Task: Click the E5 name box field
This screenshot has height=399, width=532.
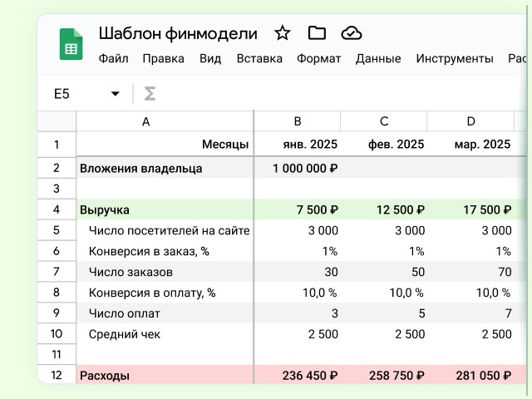Action: (x=62, y=94)
